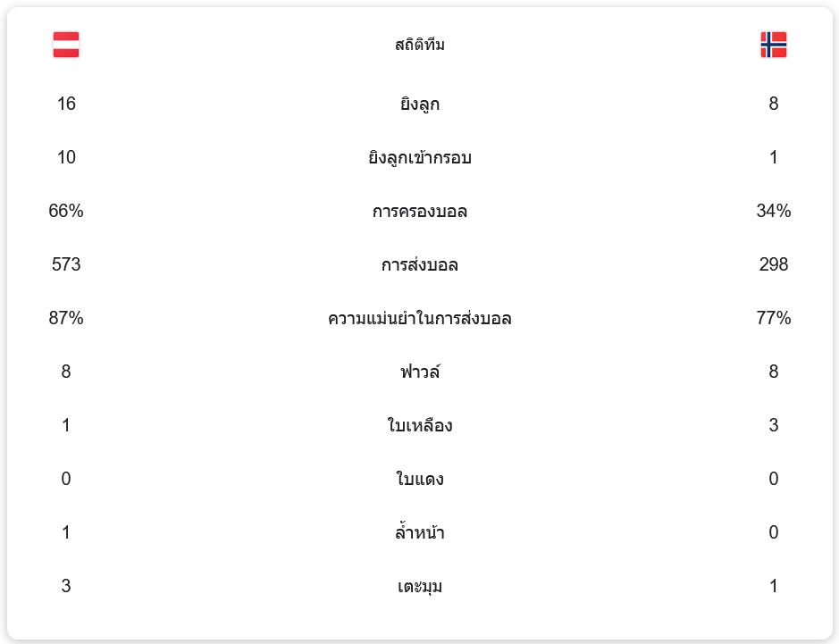Click the การส่งบอล row label

point(420,265)
